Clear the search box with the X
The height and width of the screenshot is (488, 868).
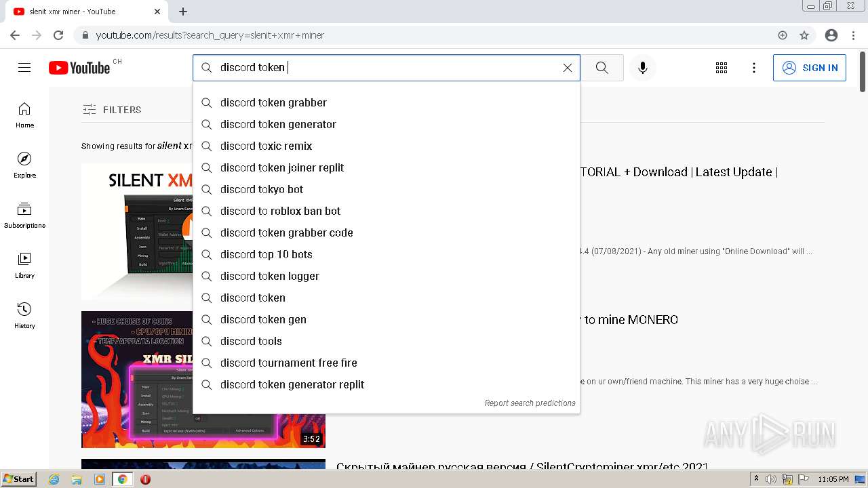[x=568, y=68]
